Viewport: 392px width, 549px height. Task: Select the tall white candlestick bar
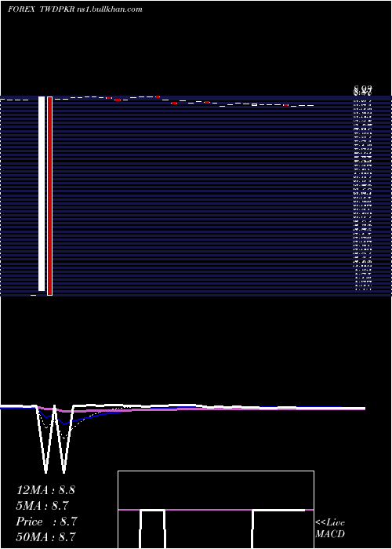click(x=42, y=194)
